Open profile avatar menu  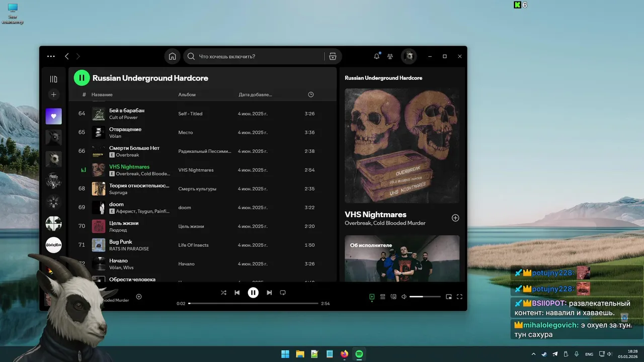(x=409, y=56)
